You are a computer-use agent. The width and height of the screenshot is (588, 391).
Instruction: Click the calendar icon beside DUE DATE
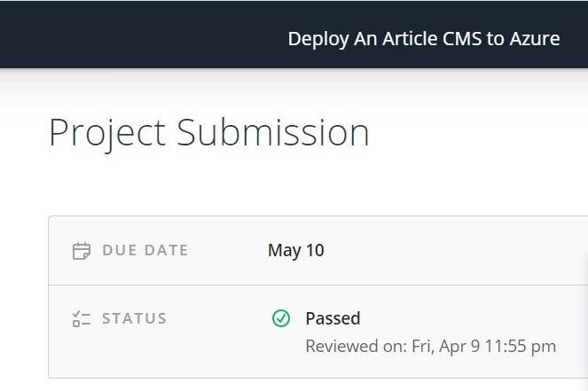82,251
